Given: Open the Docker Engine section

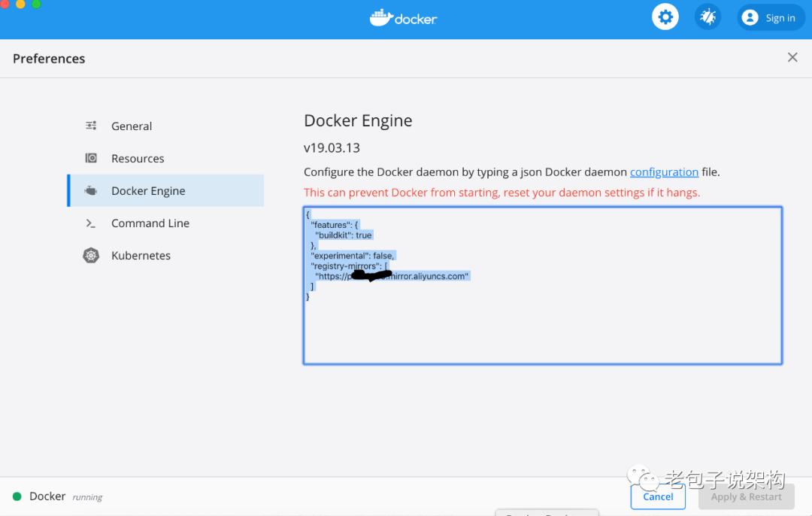Looking at the screenshot, I should (165, 190).
